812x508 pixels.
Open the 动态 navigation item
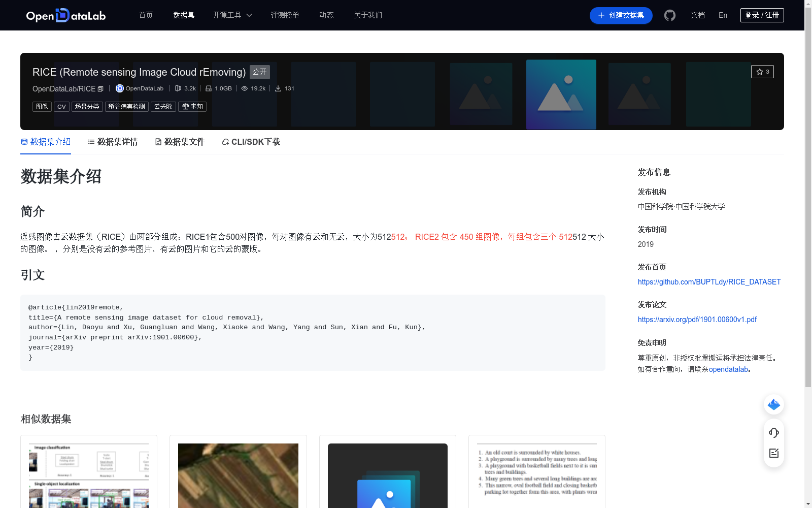coord(326,15)
